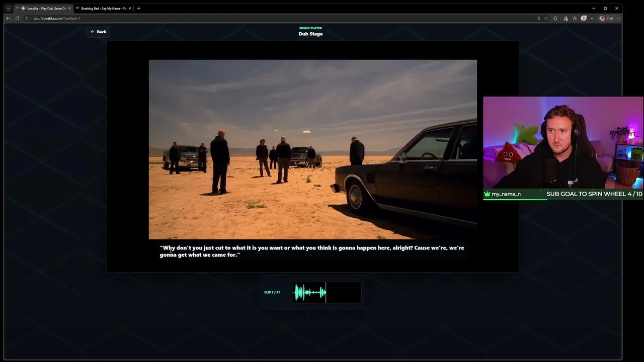Open the tab search dropdown arrow

[x=8, y=8]
